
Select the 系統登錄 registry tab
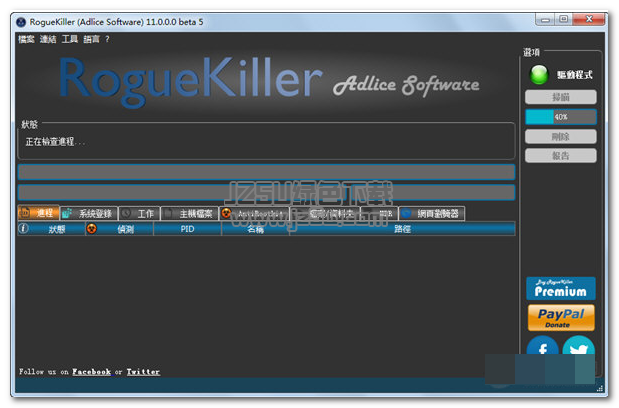(89, 213)
